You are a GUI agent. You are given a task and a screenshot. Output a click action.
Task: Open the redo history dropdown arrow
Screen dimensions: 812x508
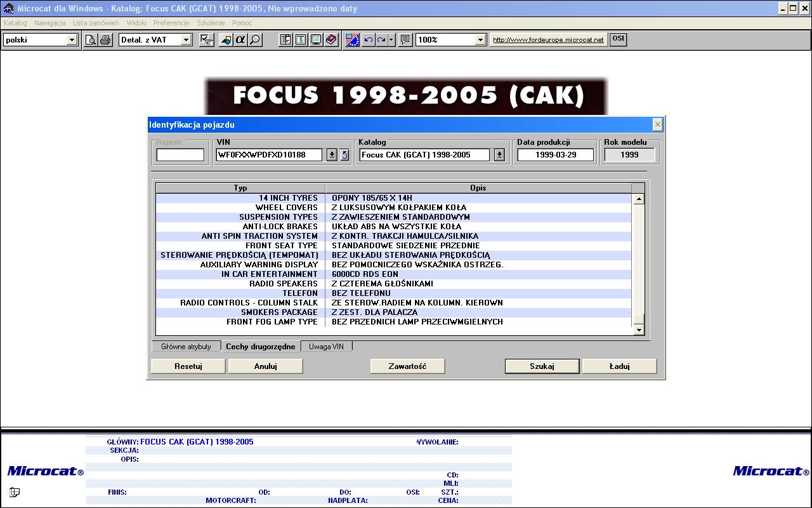391,39
